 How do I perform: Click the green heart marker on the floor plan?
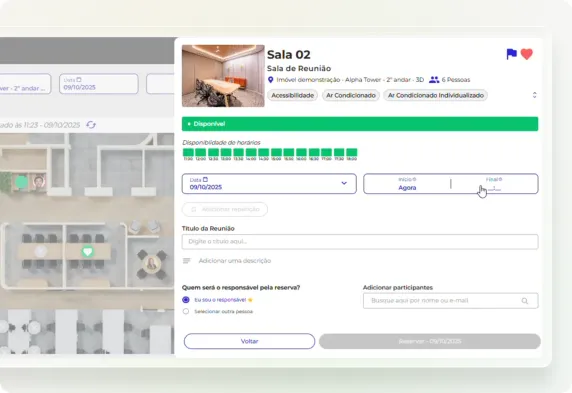click(x=87, y=251)
